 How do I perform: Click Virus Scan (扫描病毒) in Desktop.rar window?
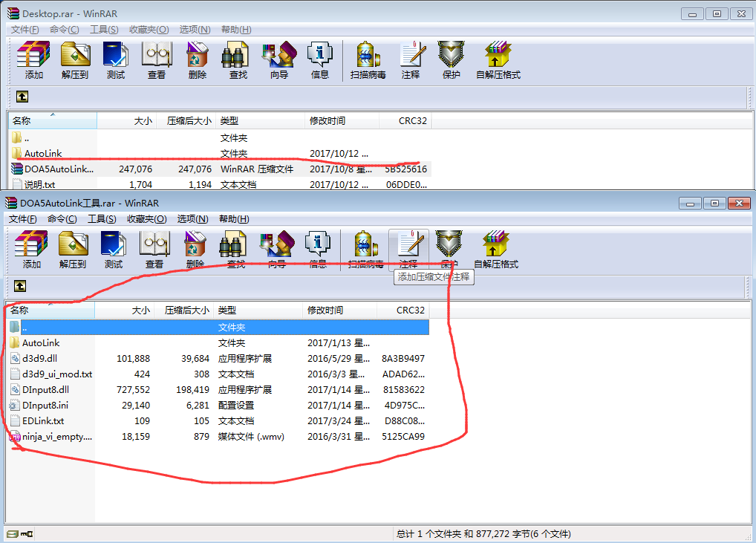coord(368,60)
